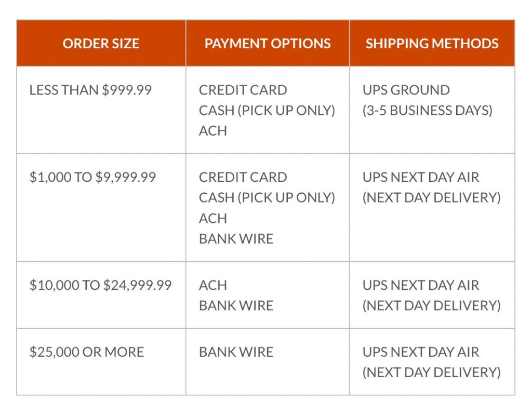Click the PAYMENT OPTIONS column header
Screen dimensions: 532x415
pos(268,44)
